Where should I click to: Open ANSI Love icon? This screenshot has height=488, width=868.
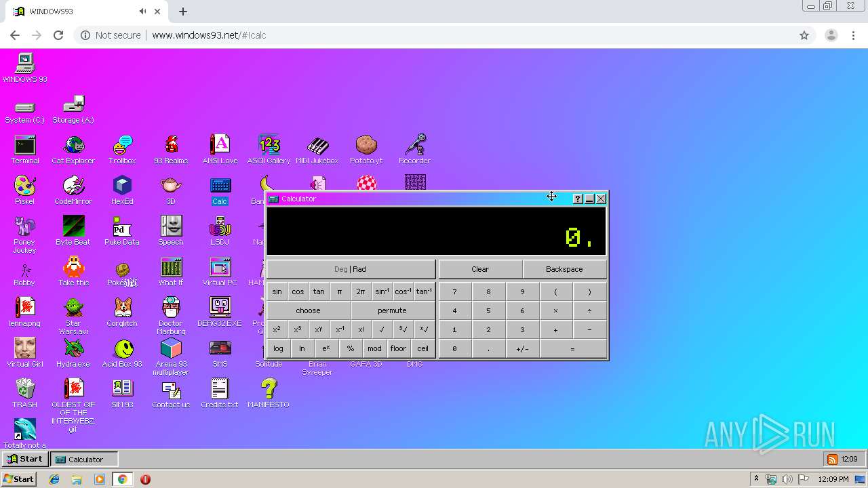(220, 150)
